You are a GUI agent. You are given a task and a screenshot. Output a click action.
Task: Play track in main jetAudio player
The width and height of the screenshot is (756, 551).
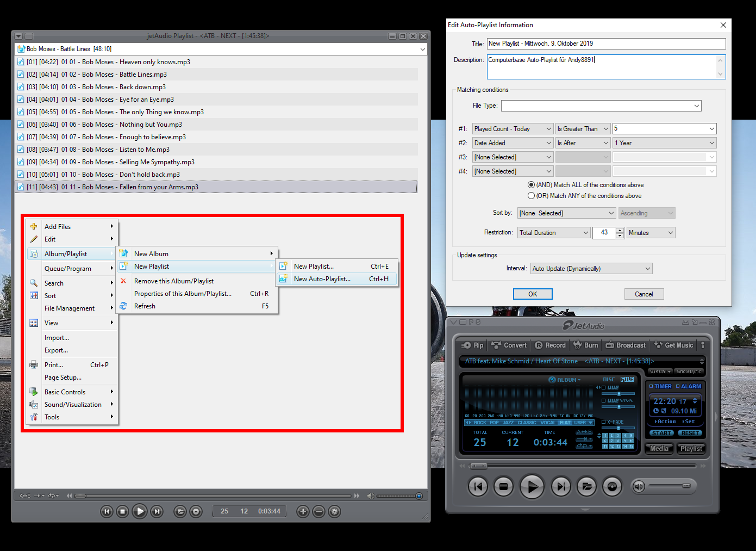pyautogui.click(x=532, y=486)
